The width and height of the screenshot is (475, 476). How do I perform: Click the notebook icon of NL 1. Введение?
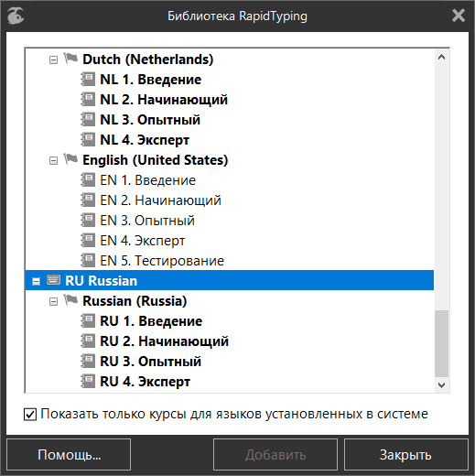[x=88, y=79]
